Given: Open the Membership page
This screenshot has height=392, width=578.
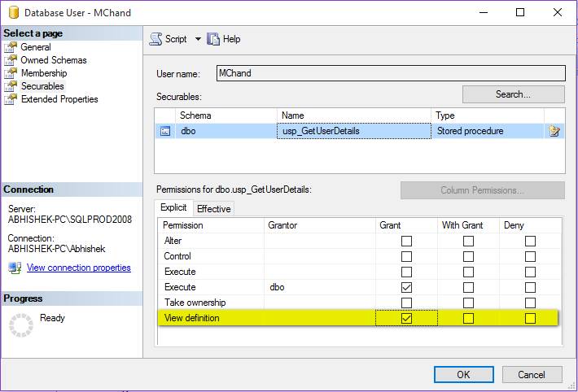Looking at the screenshot, I should [x=44, y=73].
